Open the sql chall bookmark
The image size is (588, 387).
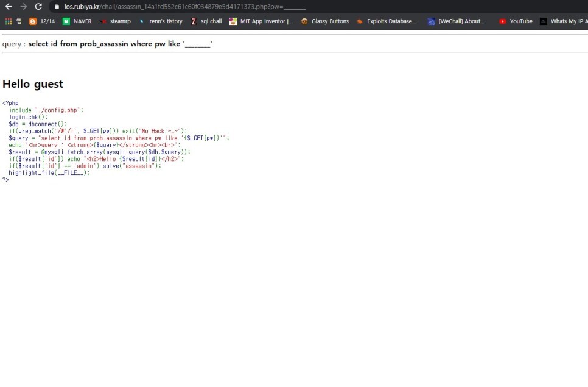pyautogui.click(x=206, y=21)
